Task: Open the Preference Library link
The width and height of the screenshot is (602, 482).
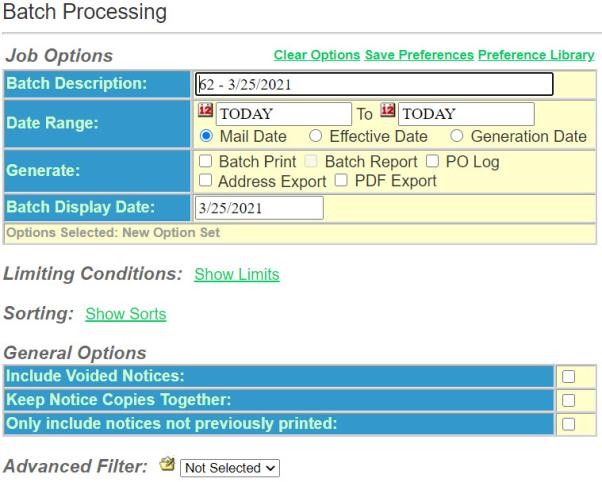Action: pyautogui.click(x=535, y=55)
